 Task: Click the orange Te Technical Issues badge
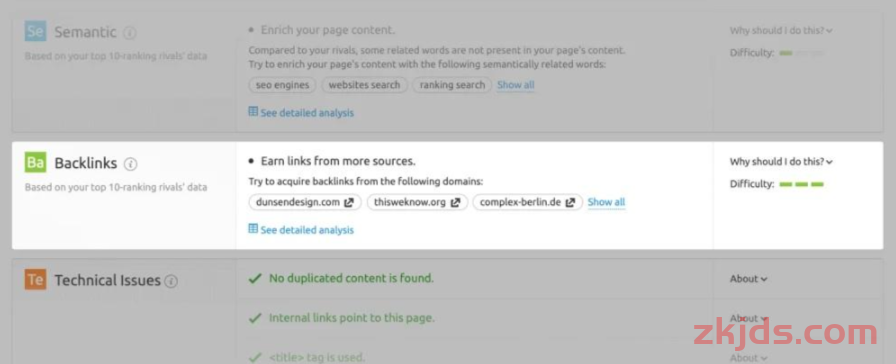click(x=35, y=279)
